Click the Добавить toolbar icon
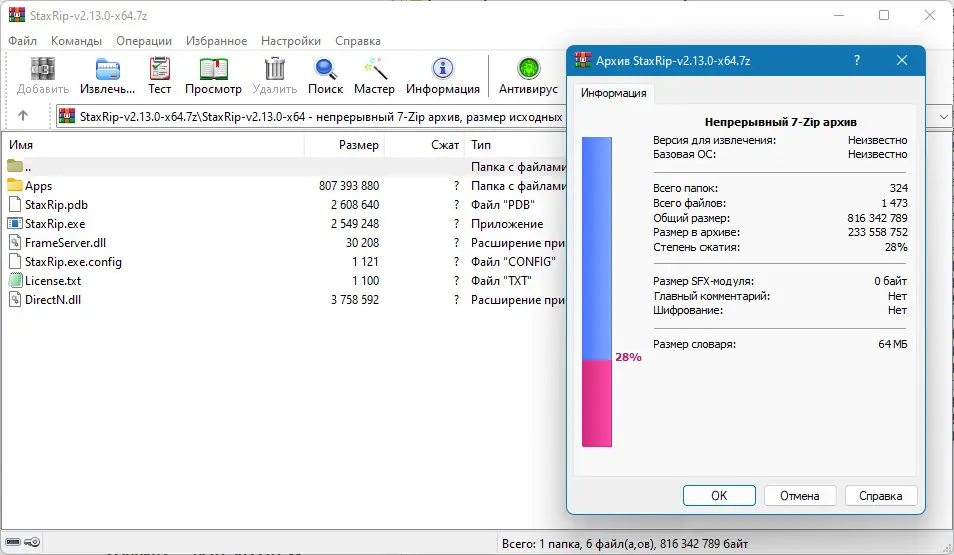This screenshot has height=555, width=954. click(43, 69)
